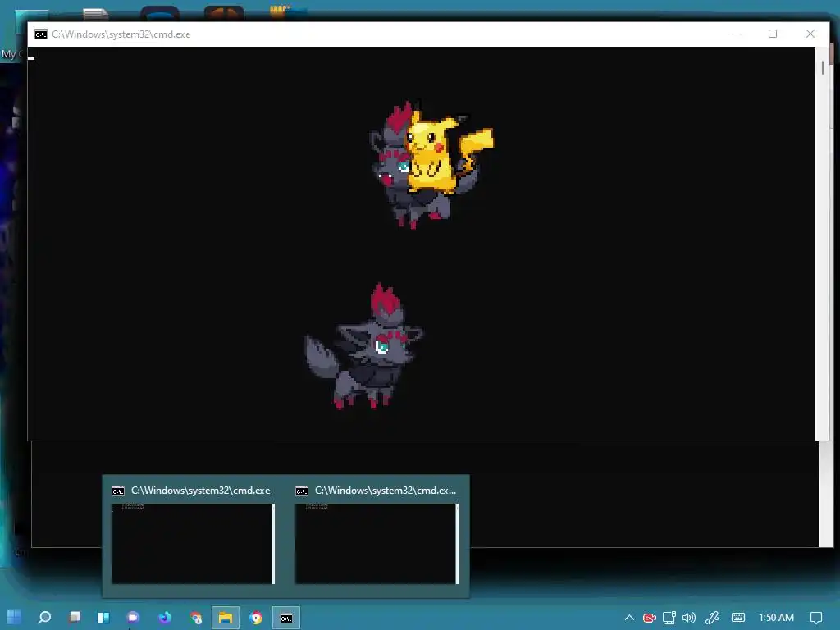The width and height of the screenshot is (840, 630).
Task: Minimize the cmd.exe window
Action: [x=736, y=34]
